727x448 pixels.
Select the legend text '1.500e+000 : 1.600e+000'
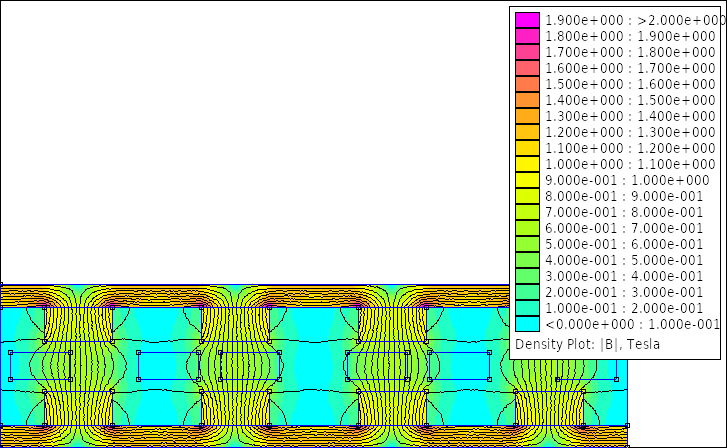click(630, 84)
